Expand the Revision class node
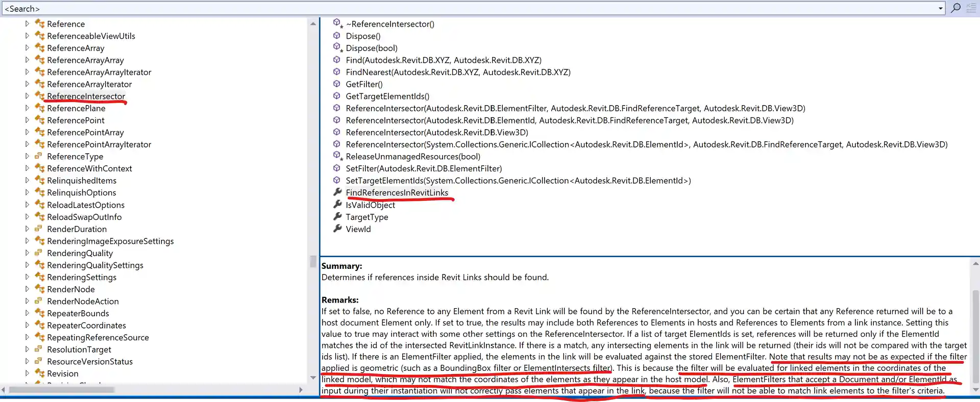Image resolution: width=980 pixels, height=402 pixels. (x=27, y=373)
